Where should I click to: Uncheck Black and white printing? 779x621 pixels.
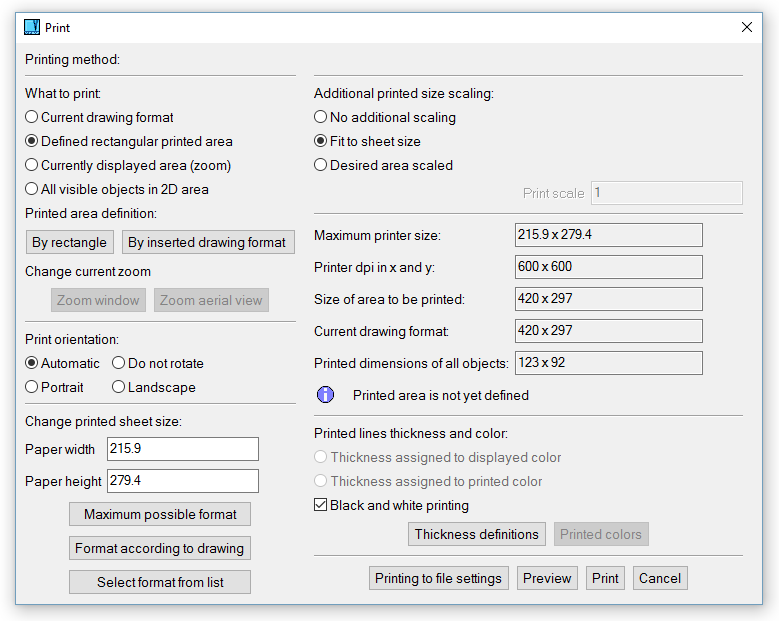[x=321, y=506]
